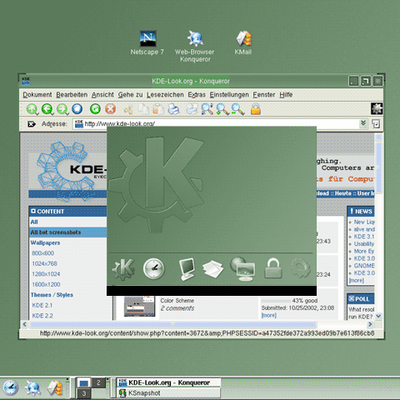Go to the home page via the Home icon
The width and height of the screenshot is (400, 400).
coord(77,109)
